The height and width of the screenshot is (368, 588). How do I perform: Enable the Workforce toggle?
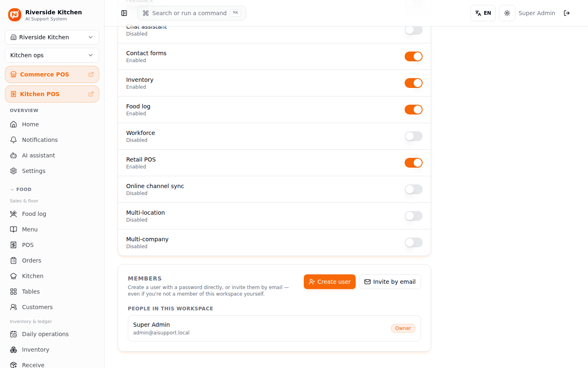[x=414, y=136]
